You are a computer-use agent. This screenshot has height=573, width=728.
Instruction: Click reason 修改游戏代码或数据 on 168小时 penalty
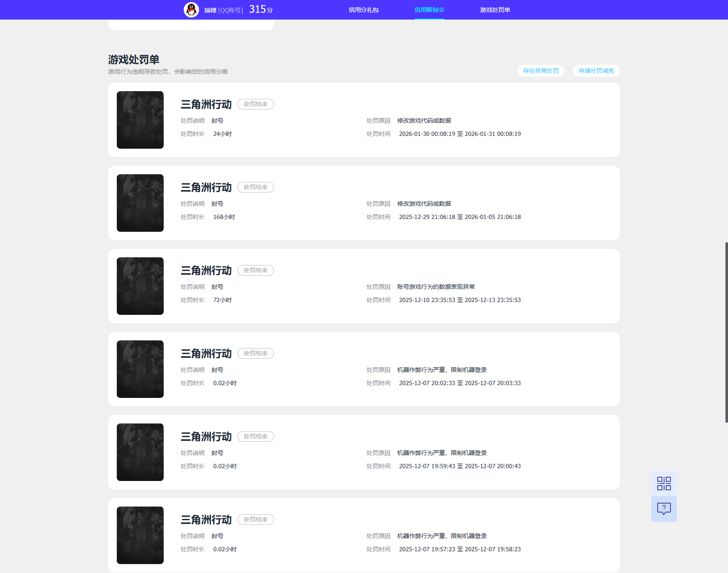click(x=424, y=204)
